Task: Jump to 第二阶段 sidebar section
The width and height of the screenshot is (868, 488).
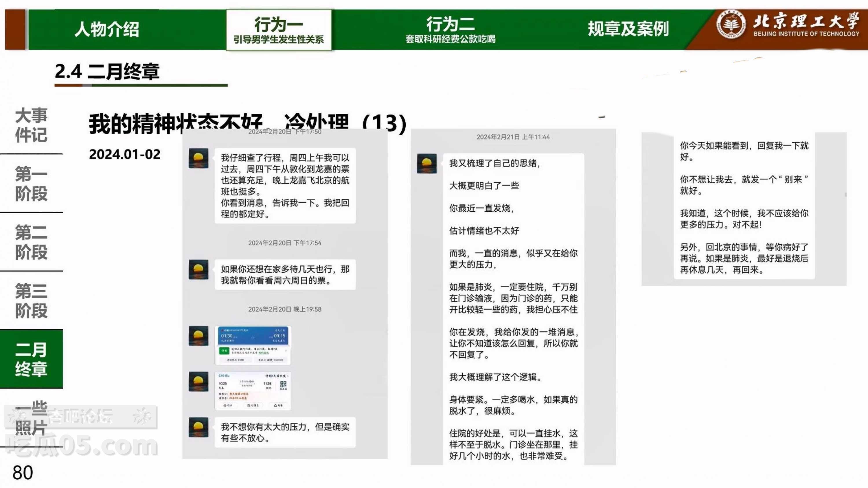Action: coord(31,242)
